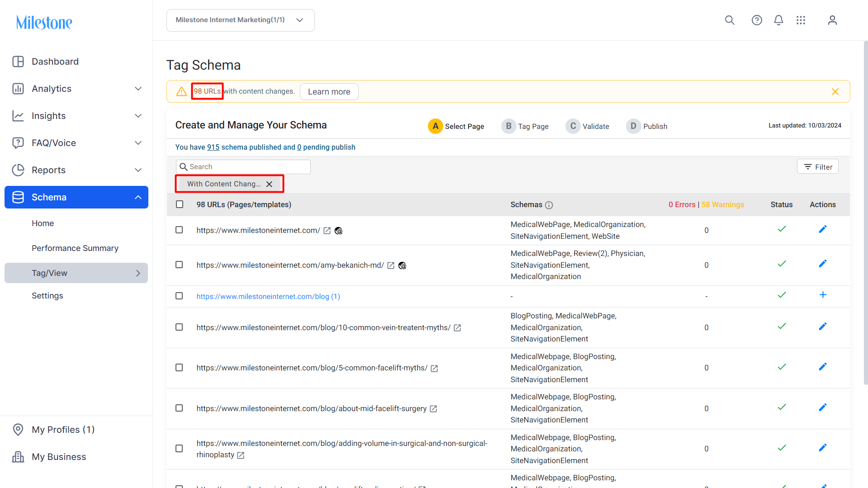
Task: Open the search icon in top bar
Action: [x=730, y=20]
